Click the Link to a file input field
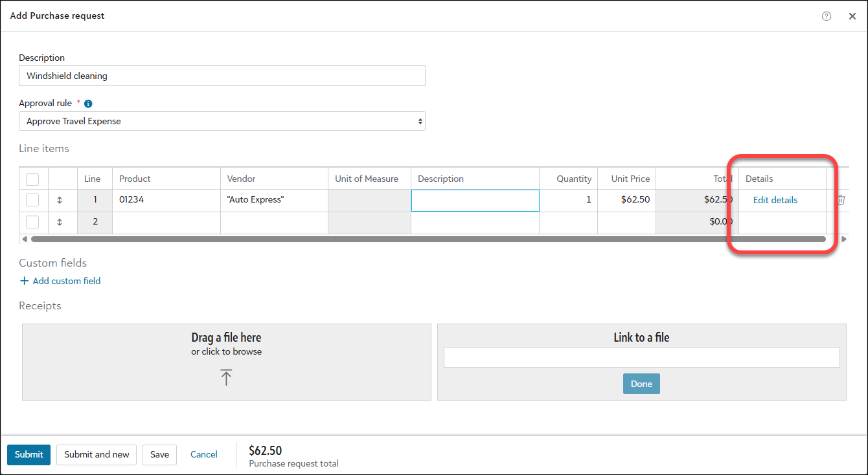This screenshot has height=475, width=868. coord(641,357)
